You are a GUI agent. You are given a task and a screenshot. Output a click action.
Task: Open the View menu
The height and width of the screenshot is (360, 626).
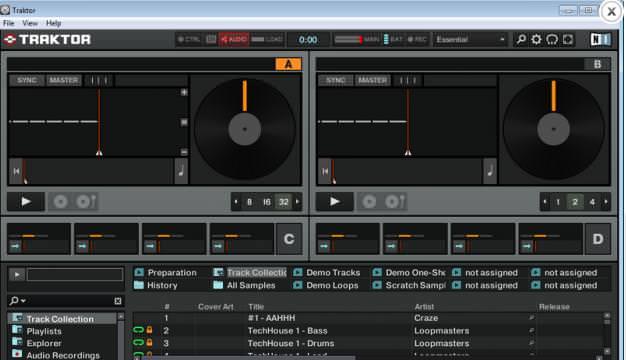pos(30,23)
